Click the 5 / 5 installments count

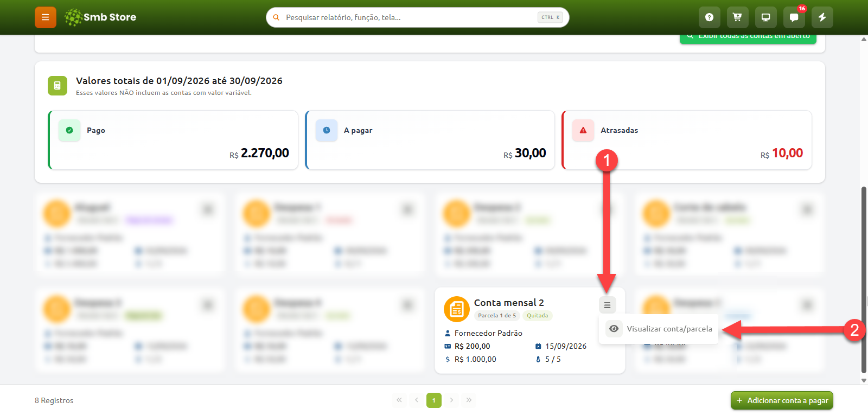point(553,359)
